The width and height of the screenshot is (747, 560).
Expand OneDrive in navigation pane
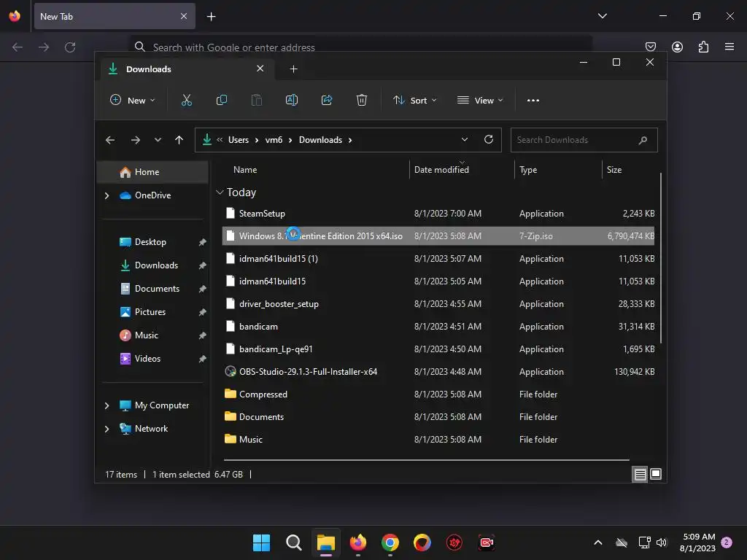[x=107, y=195]
